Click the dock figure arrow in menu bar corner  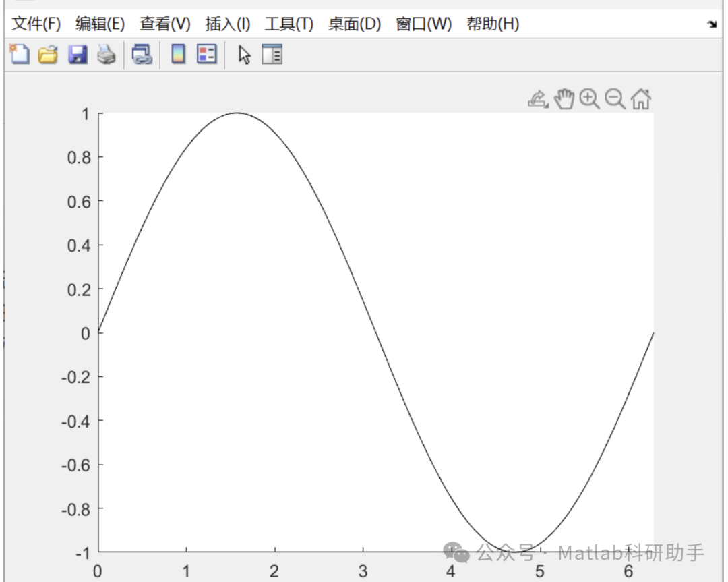point(712,24)
